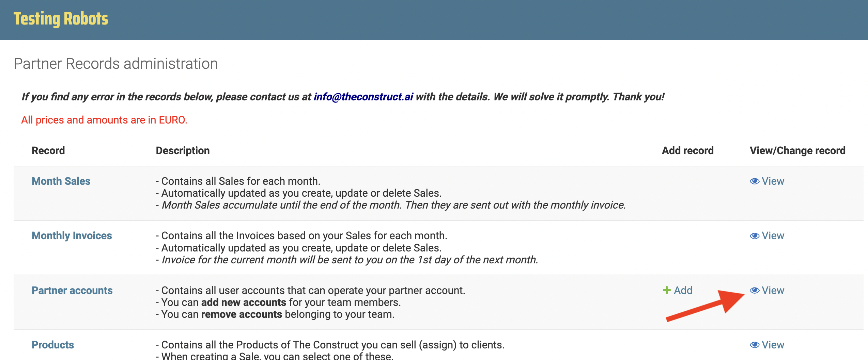
Task: Open the Products record link
Action: tap(53, 345)
